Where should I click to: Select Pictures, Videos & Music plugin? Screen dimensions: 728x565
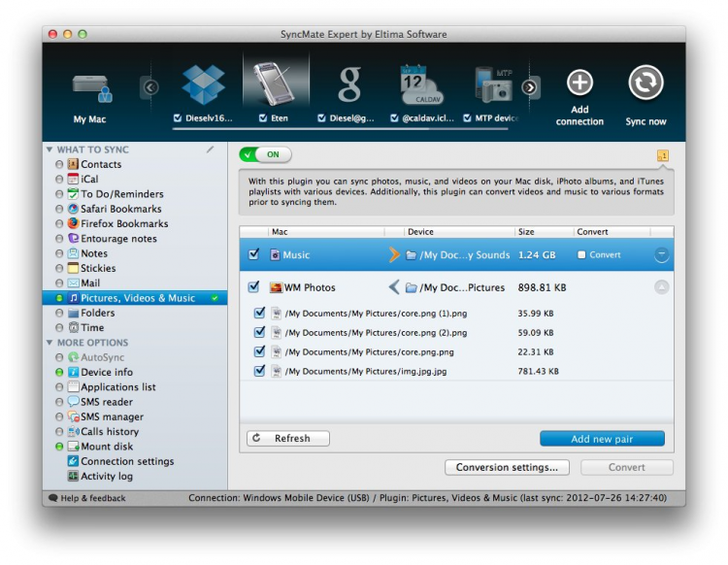click(x=135, y=298)
